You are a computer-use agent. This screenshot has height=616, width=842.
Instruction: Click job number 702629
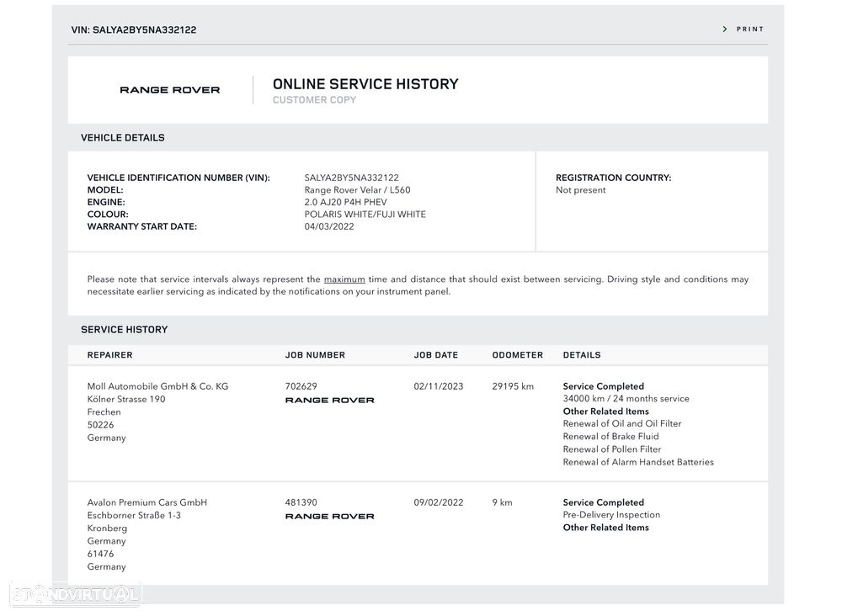pos(301,387)
